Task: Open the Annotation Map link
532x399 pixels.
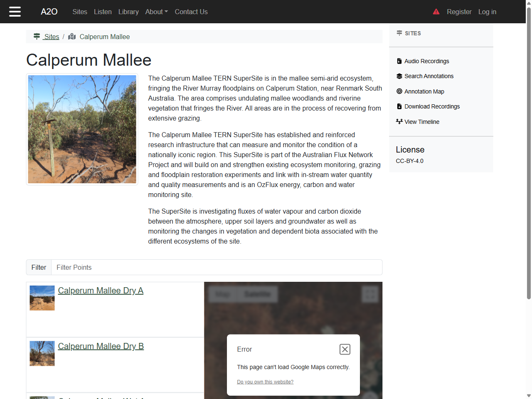Action: click(x=424, y=91)
